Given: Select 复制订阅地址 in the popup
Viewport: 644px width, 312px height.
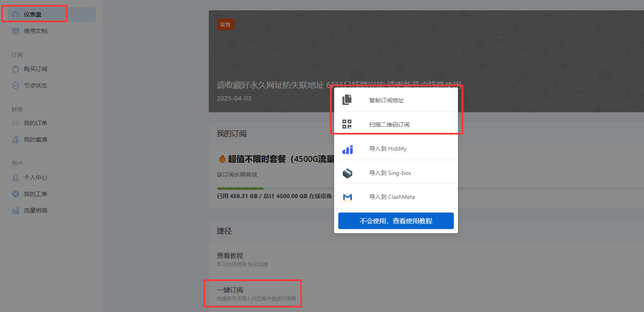Looking at the screenshot, I should (396, 100).
